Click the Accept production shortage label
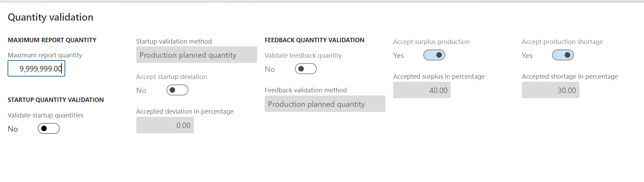 [x=562, y=42]
